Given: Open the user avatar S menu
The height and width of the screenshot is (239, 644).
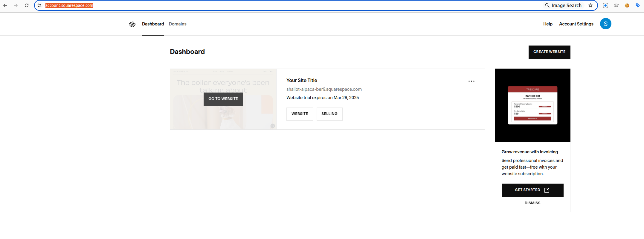Looking at the screenshot, I should 606,24.
